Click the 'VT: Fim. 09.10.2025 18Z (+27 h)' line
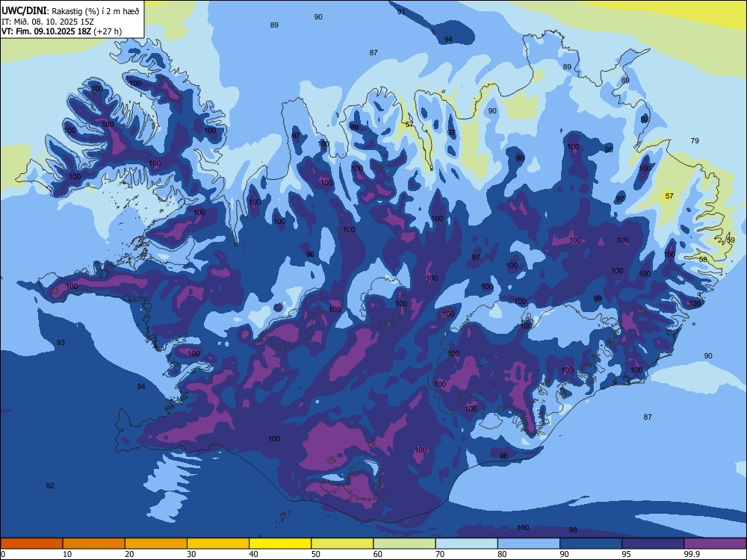The height and width of the screenshot is (560, 747). (x=61, y=31)
